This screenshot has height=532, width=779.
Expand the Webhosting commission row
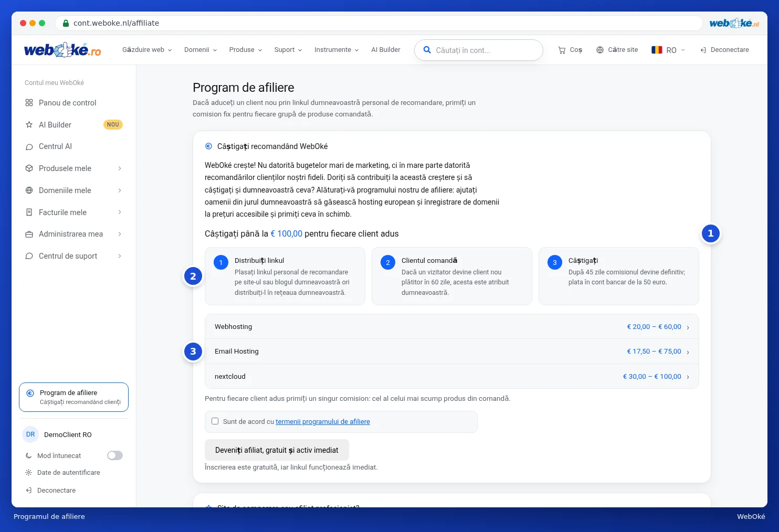click(x=451, y=326)
